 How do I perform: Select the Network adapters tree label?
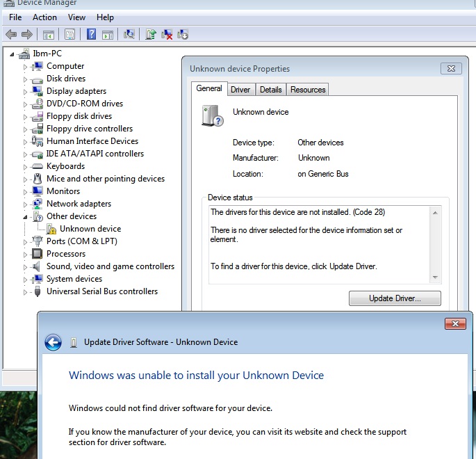(x=79, y=204)
